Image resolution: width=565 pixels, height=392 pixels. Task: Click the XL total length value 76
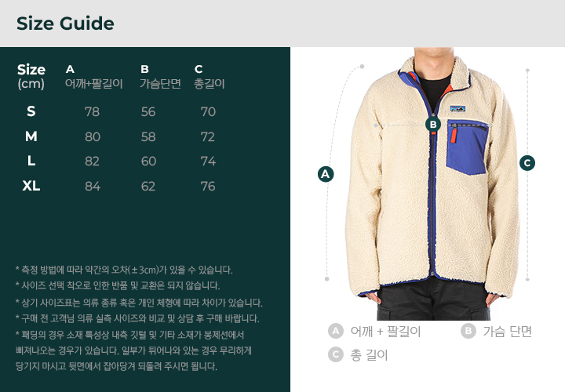(208, 186)
